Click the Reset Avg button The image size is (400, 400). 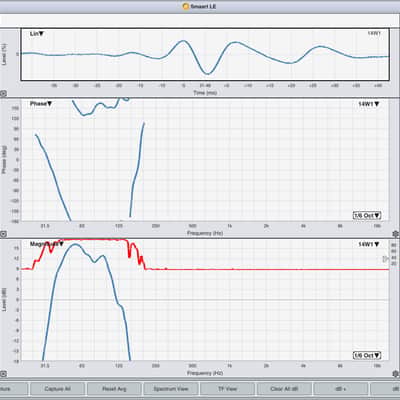(114, 389)
